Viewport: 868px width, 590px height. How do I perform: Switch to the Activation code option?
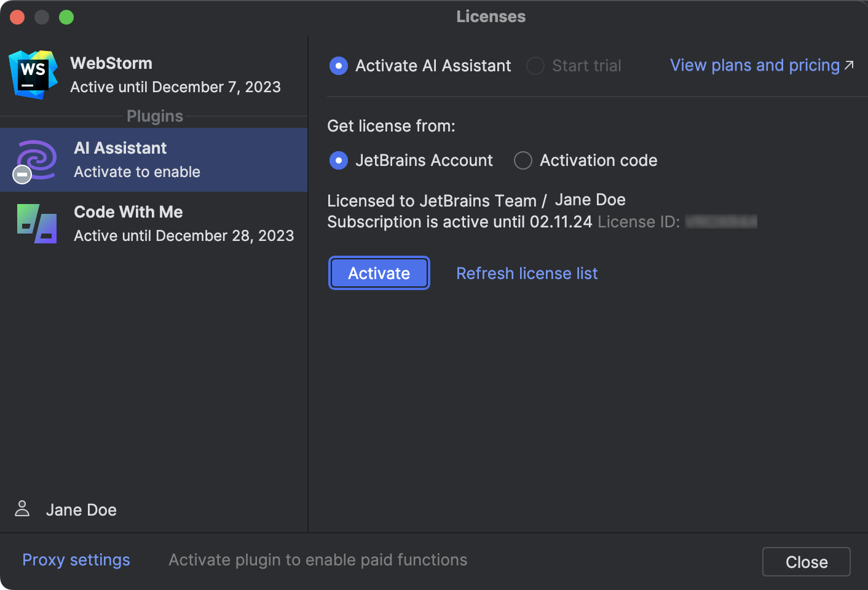[x=523, y=160]
